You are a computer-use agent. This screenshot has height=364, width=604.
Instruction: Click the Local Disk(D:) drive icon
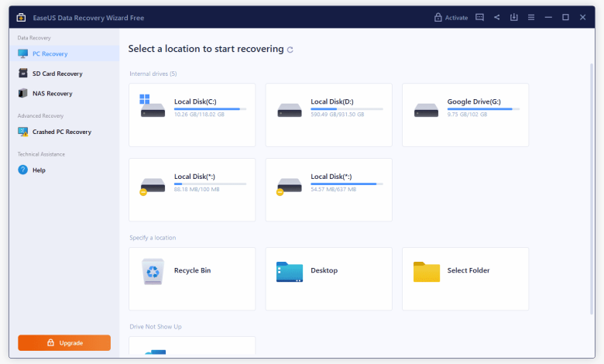290,110
